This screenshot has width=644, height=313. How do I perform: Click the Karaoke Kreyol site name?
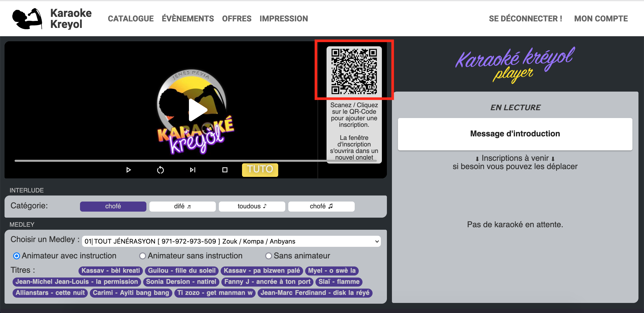click(71, 19)
